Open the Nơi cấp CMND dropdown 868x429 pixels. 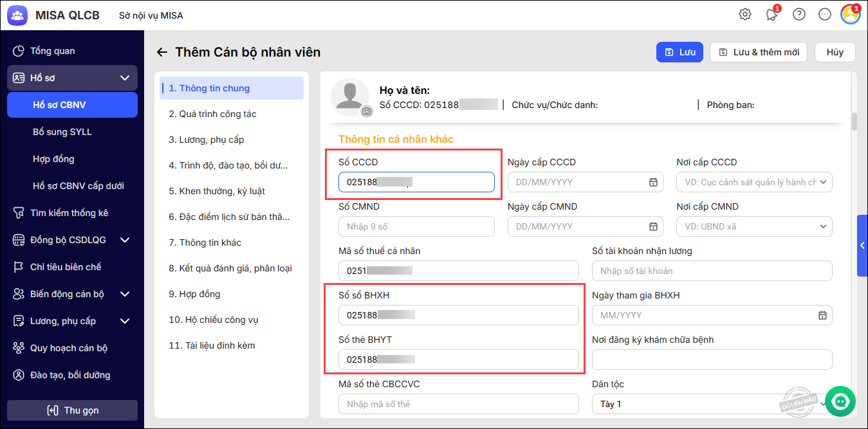pyautogui.click(x=823, y=226)
